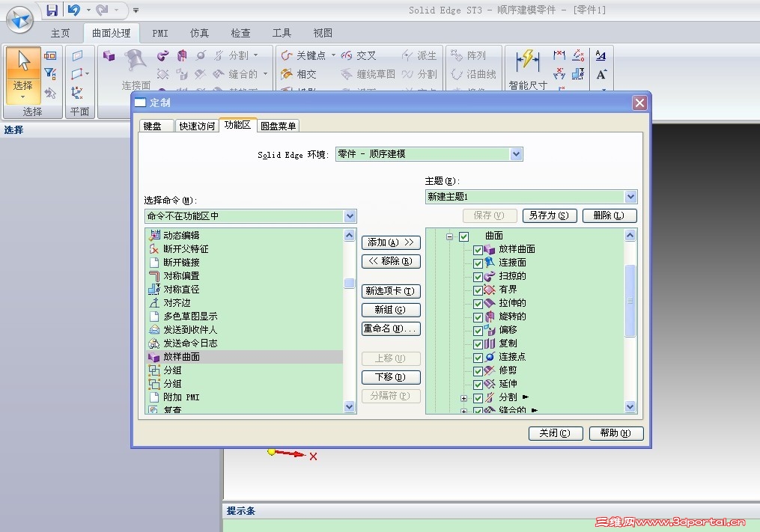Click the 缝合的 stitched surface icon
The image size is (760, 532).
219,74
